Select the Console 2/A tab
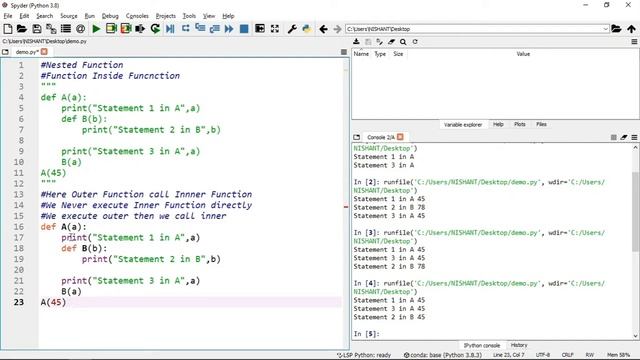The height and width of the screenshot is (360, 640). (x=381, y=137)
